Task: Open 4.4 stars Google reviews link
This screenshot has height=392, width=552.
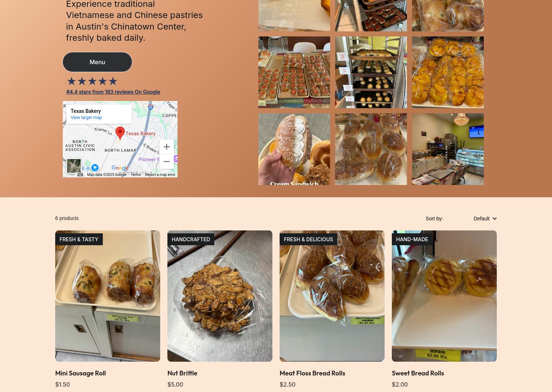Action: click(113, 92)
